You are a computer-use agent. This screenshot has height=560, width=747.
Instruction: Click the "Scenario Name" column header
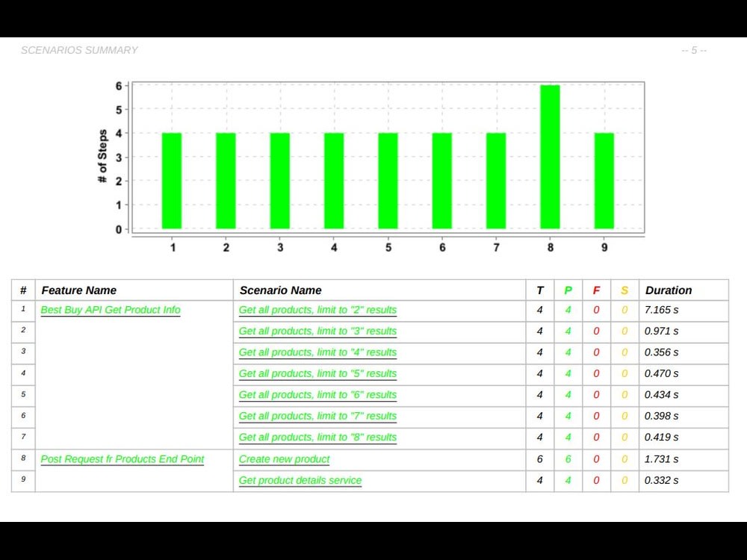coord(280,290)
